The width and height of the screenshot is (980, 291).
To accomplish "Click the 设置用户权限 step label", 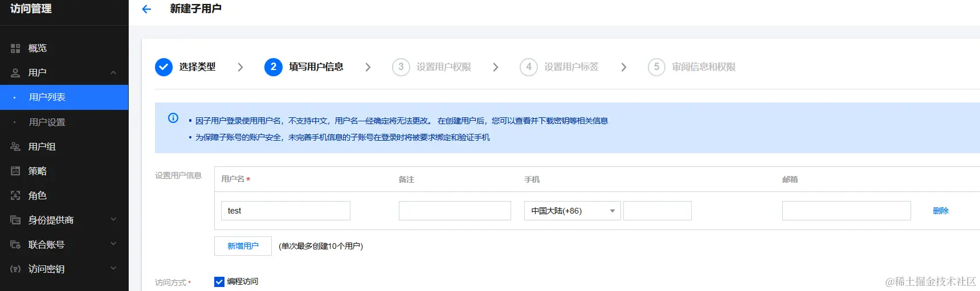I will pyautogui.click(x=444, y=67).
